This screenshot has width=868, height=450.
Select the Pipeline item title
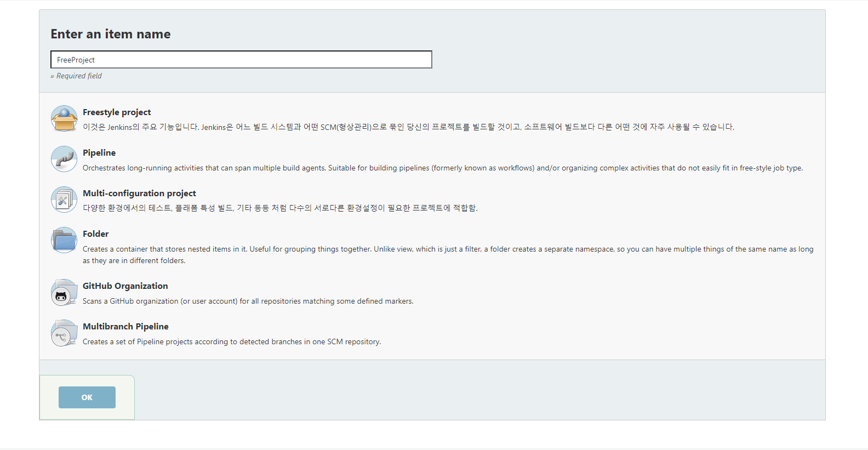99,152
